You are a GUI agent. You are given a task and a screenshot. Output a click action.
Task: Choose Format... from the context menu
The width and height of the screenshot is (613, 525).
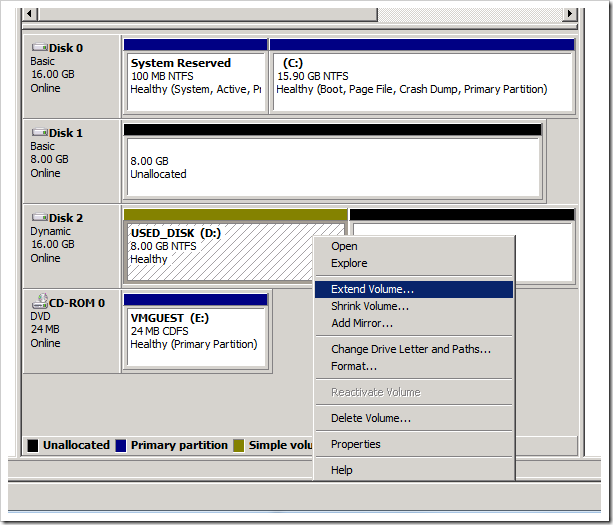click(353, 366)
